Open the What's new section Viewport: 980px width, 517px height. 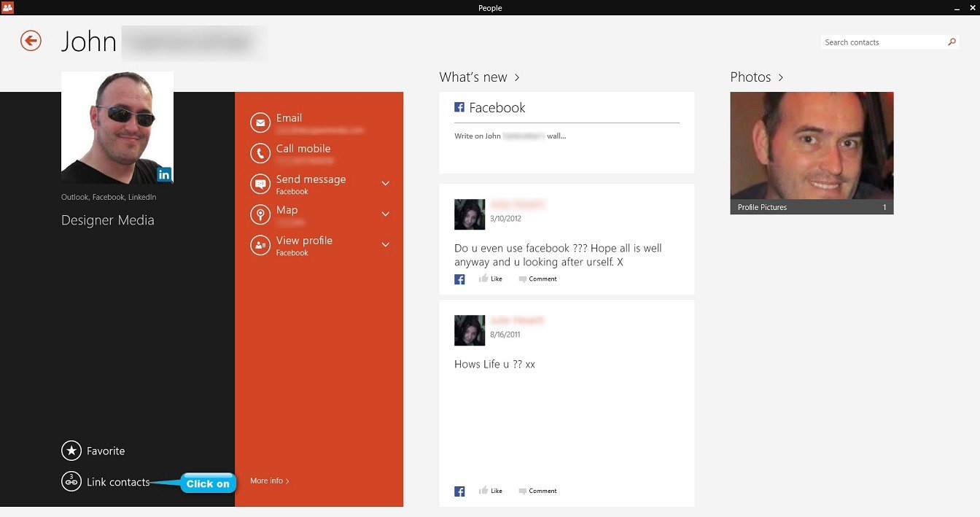(x=480, y=77)
